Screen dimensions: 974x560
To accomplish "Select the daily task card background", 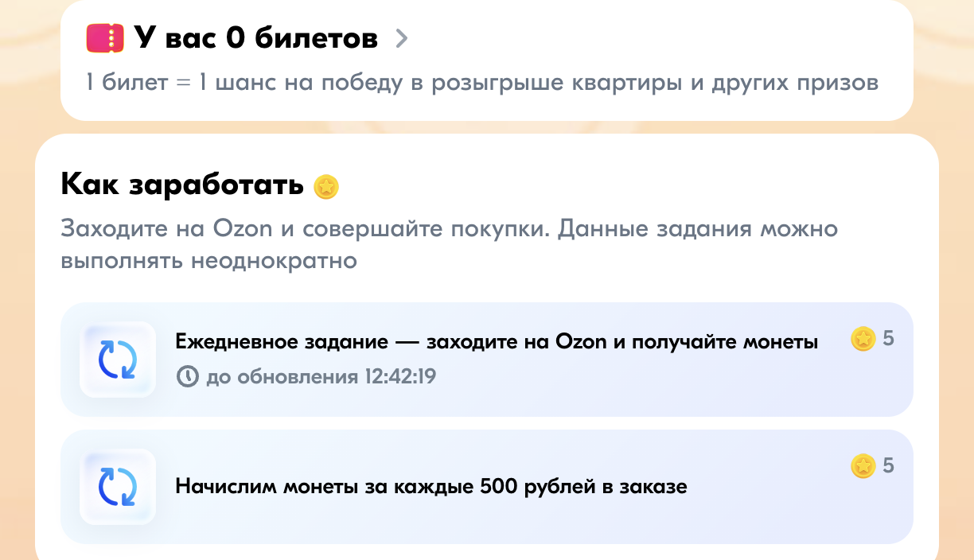I will point(487,360).
